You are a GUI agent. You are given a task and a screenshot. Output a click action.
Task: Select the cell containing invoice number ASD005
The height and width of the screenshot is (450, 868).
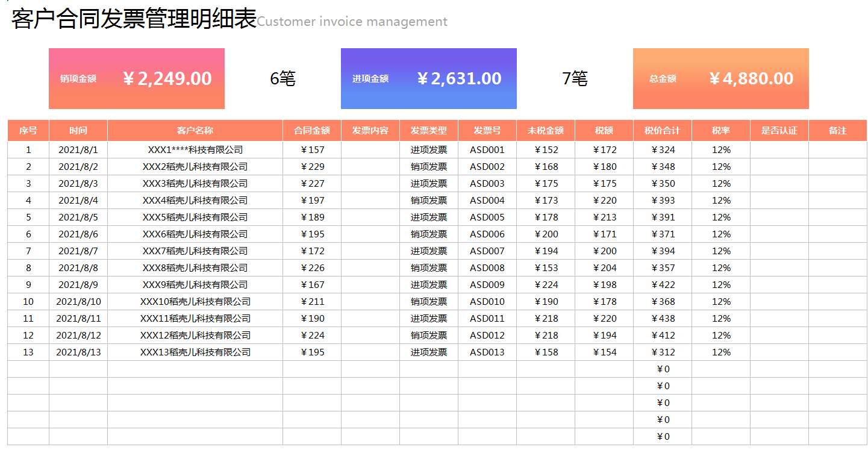pos(487,217)
